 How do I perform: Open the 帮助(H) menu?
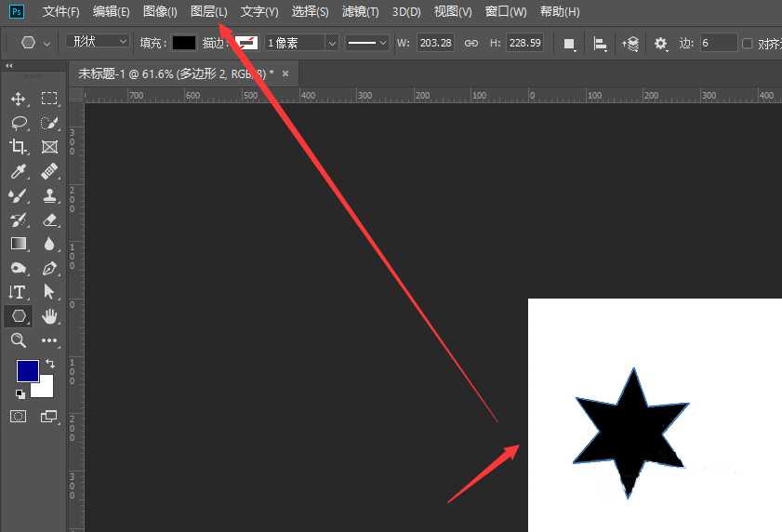[x=560, y=11]
